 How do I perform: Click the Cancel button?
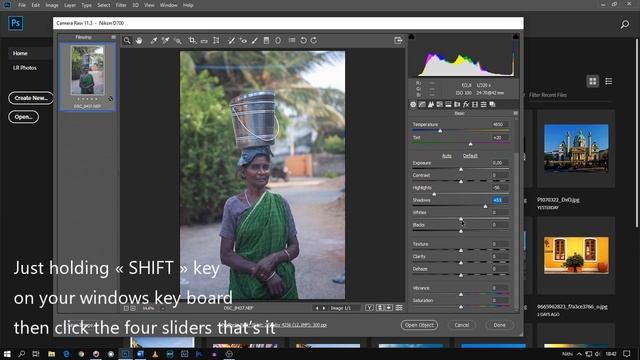[x=462, y=325]
